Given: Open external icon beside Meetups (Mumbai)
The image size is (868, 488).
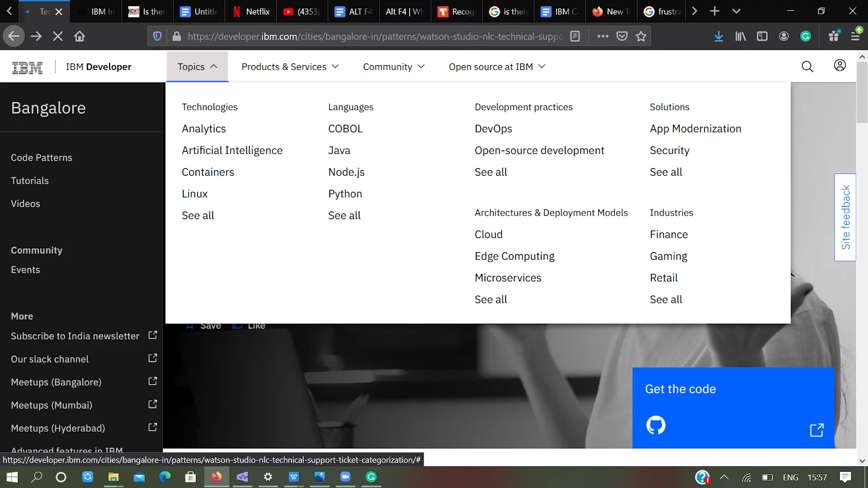Looking at the screenshot, I should click(152, 404).
